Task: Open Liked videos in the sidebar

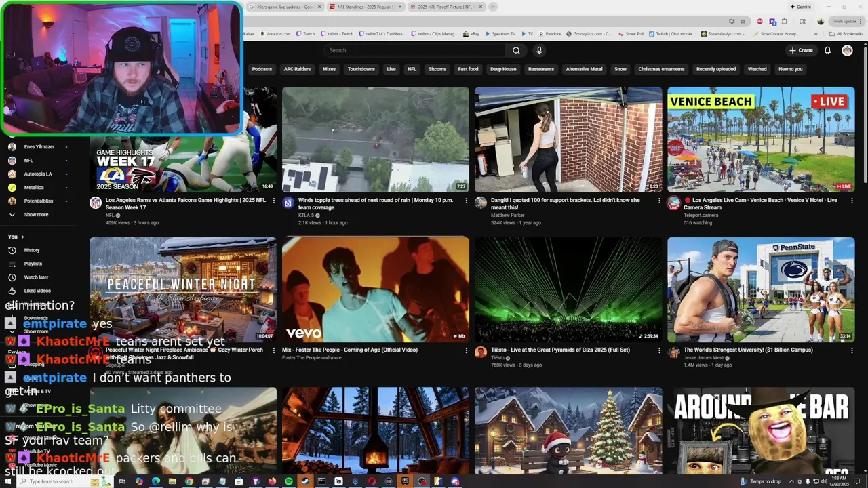Action: click(39, 291)
